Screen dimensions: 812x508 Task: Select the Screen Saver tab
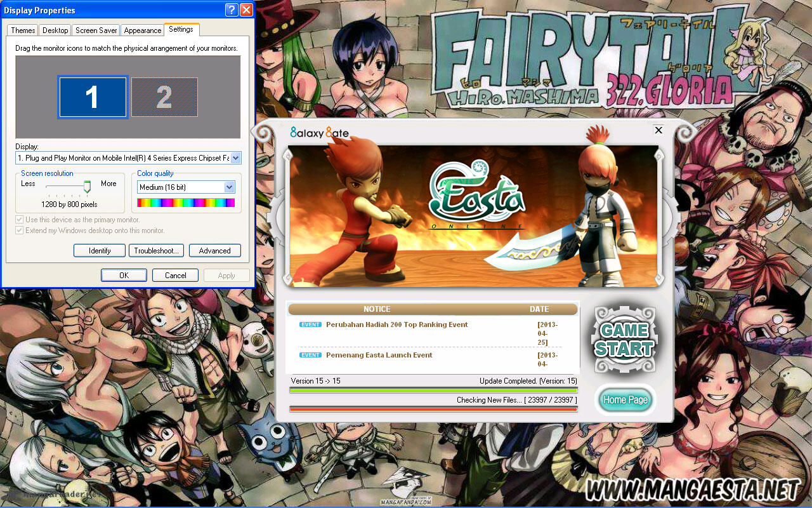96,30
